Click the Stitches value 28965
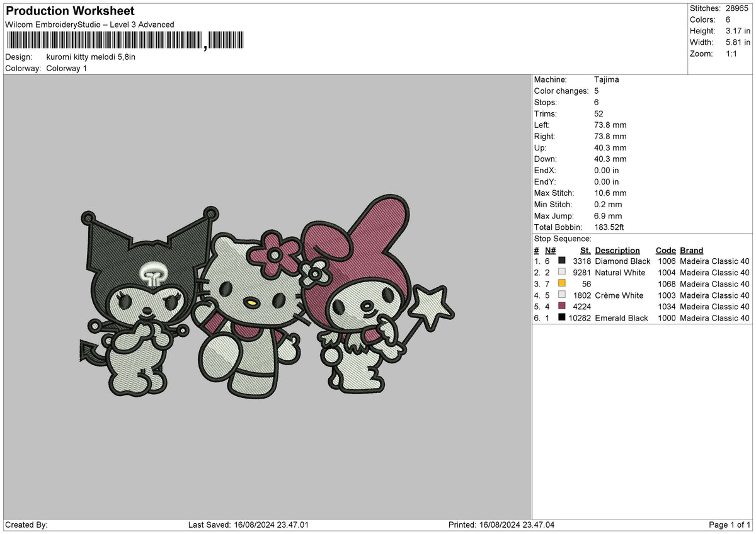Image resolution: width=756 pixels, height=534 pixels. (737, 8)
